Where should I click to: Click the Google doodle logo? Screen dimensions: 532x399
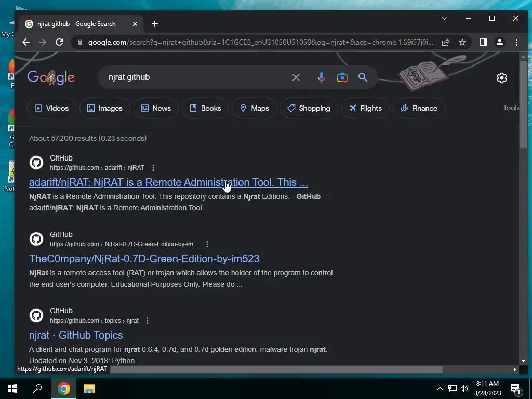click(x=51, y=78)
